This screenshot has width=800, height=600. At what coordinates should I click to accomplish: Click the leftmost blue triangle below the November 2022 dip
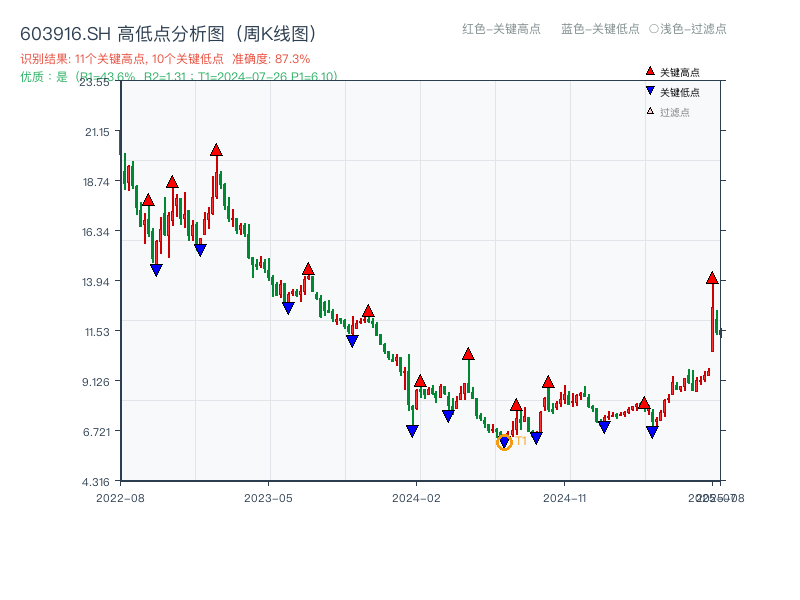156,268
